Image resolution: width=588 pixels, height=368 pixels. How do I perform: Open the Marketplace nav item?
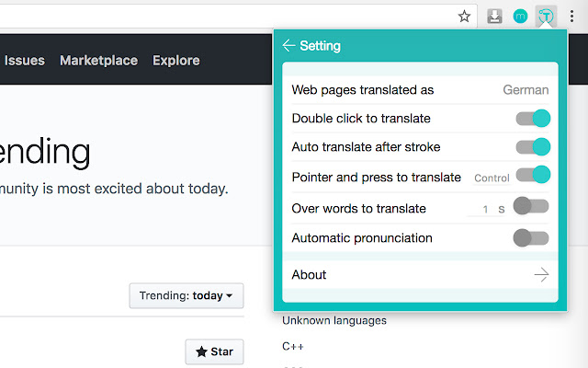click(x=98, y=61)
